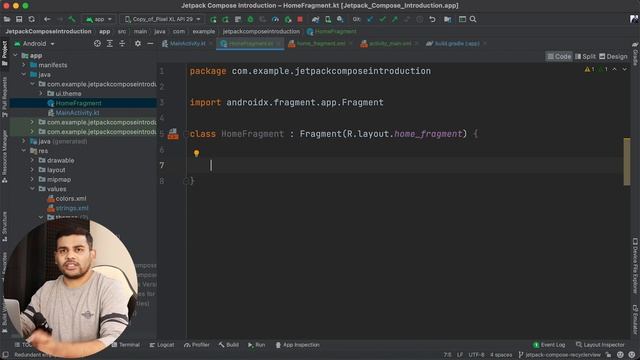Click the UTF-8 encoding in status bar
Screen dimensions: 640x360
[476, 355]
